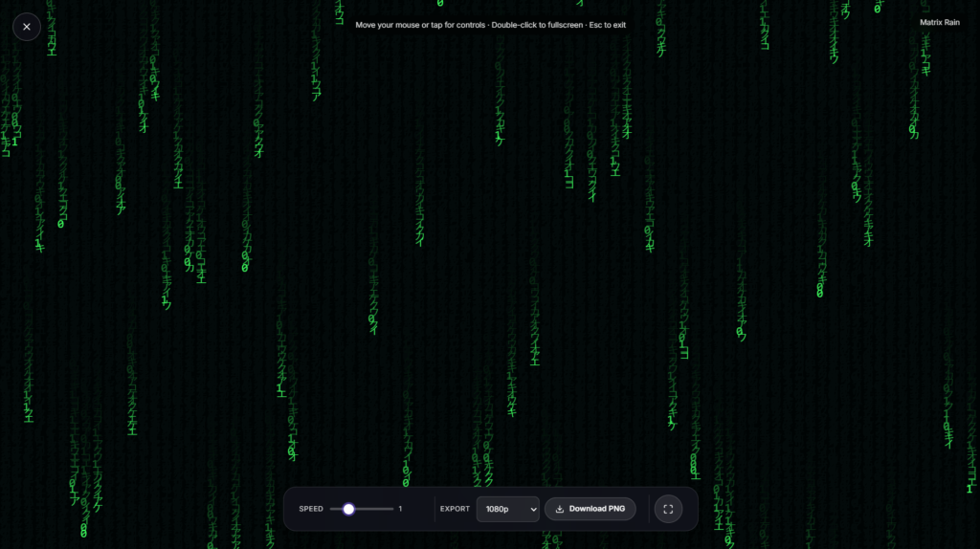This screenshot has height=549, width=980.
Task: Click the speed value 1
Action: click(400, 509)
